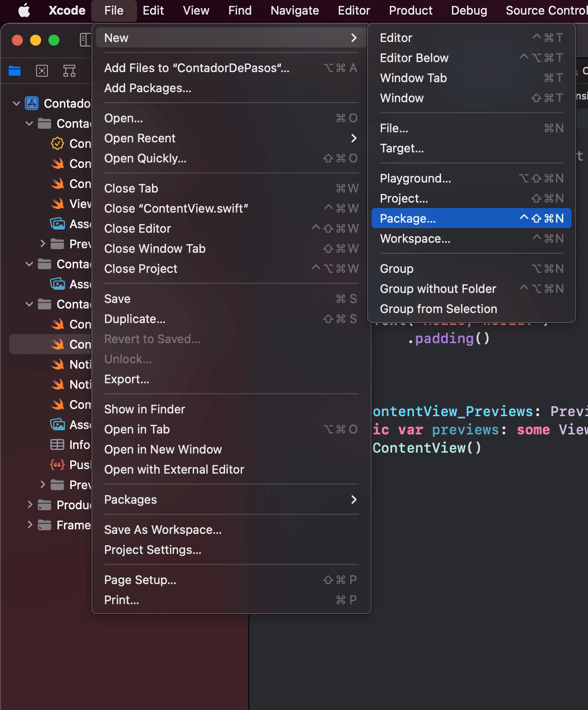The height and width of the screenshot is (710, 588).
Task: Collapse the ContadorDePasos project root
Action: click(x=16, y=104)
